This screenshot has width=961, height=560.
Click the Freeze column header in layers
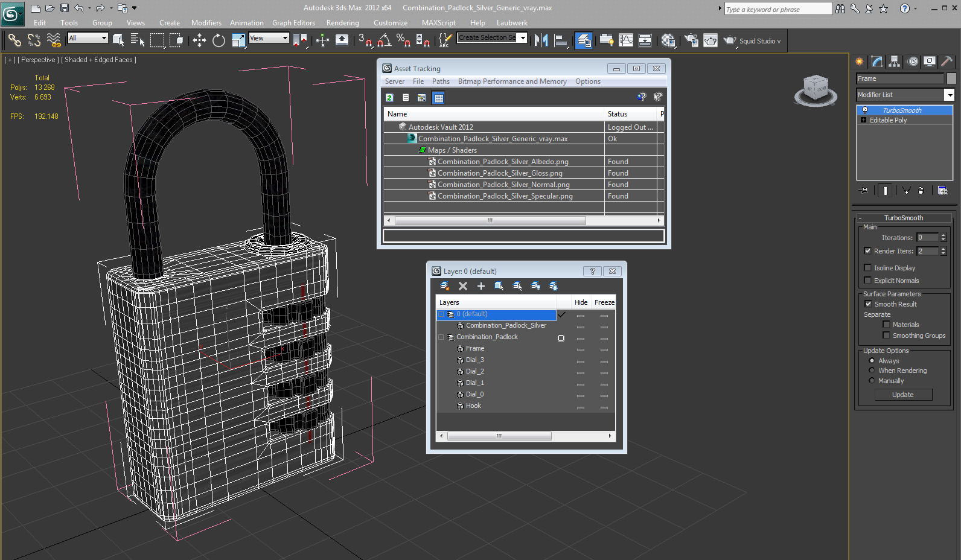(x=604, y=302)
